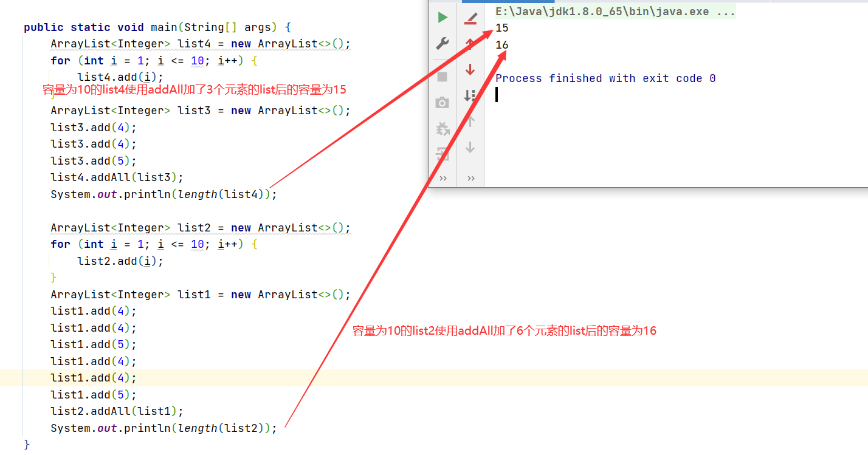Click the 'list4.add(i);' statement

[120, 77]
